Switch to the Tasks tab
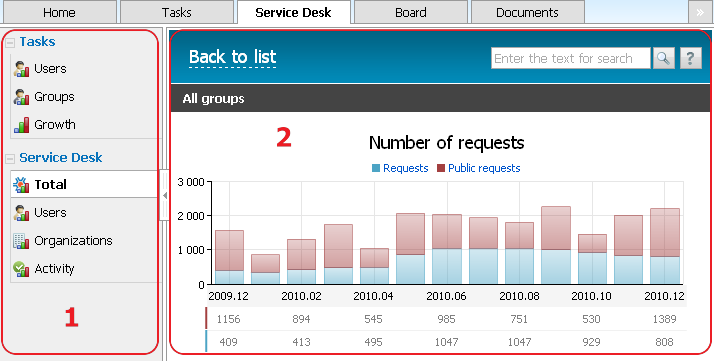This screenshot has height=361, width=714. (177, 12)
